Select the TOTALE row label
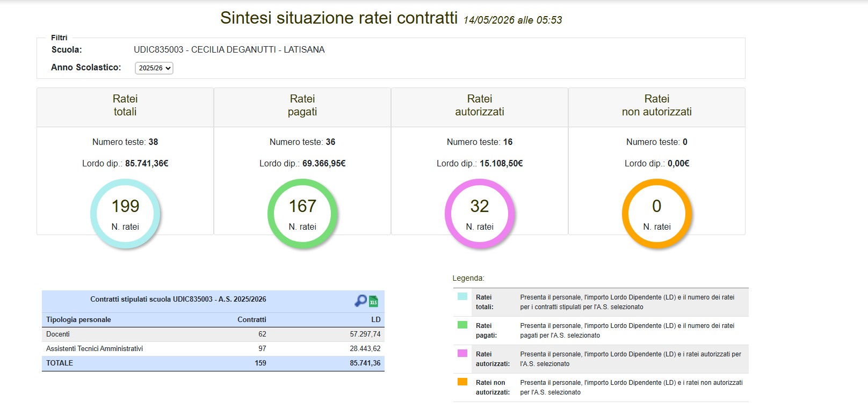The image size is (868, 409). (x=60, y=363)
